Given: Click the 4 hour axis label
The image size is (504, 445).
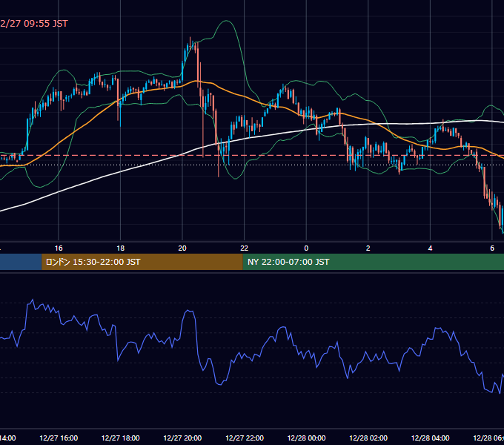Looking at the screenshot, I should 430,248.
